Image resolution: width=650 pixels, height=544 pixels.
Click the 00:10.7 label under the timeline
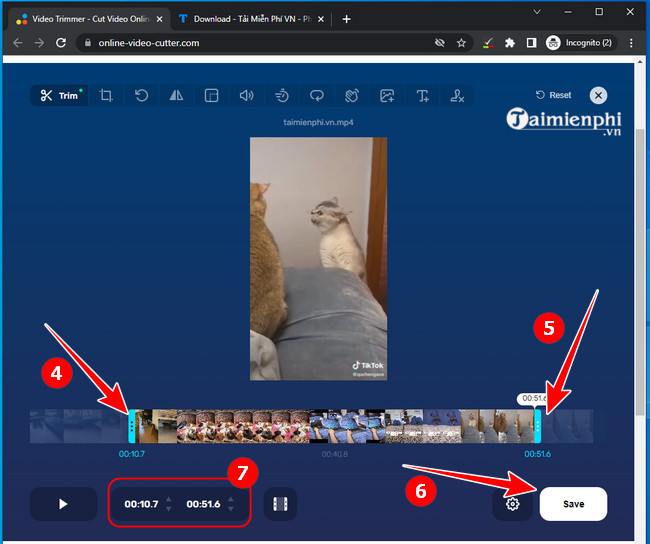[132, 454]
